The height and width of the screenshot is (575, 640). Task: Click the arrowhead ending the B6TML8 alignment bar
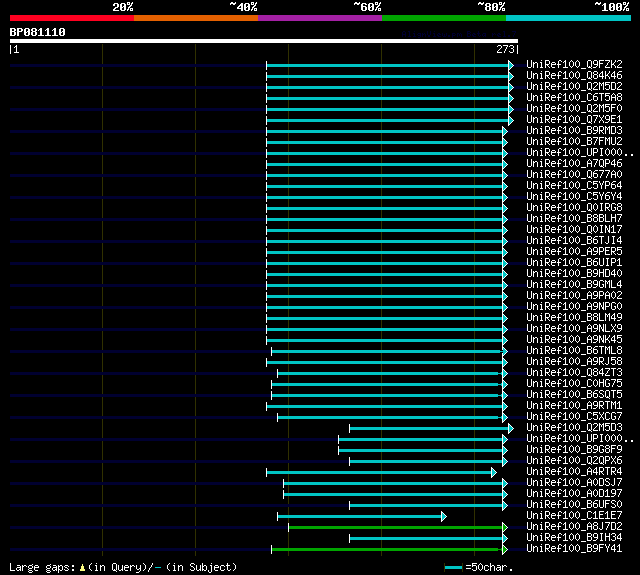click(x=505, y=351)
